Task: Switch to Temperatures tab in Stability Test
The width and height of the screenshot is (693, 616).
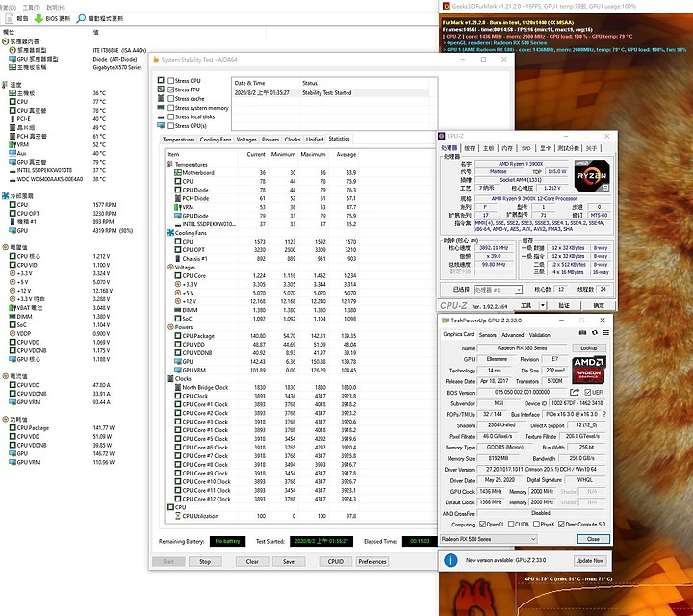Action: [x=179, y=140]
